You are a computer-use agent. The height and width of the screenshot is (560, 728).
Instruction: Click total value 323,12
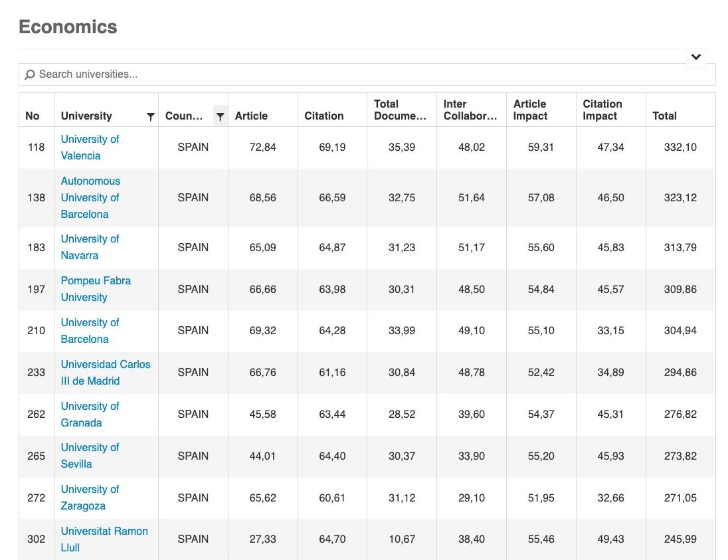tap(680, 198)
